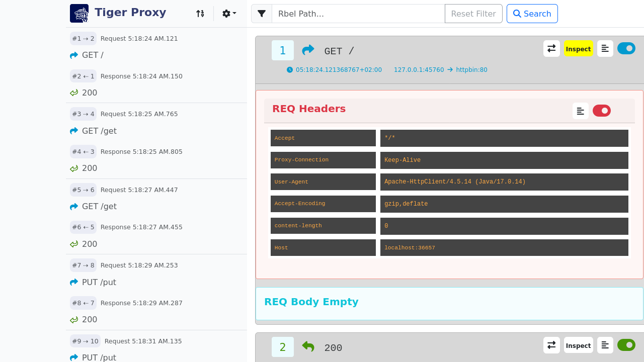Click User-Agent header name cell
This screenshot has width=644, height=362.
(323, 182)
